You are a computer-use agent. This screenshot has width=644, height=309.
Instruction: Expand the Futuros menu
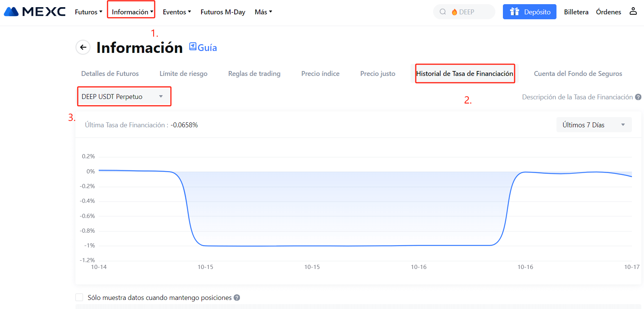pos(88,12)
